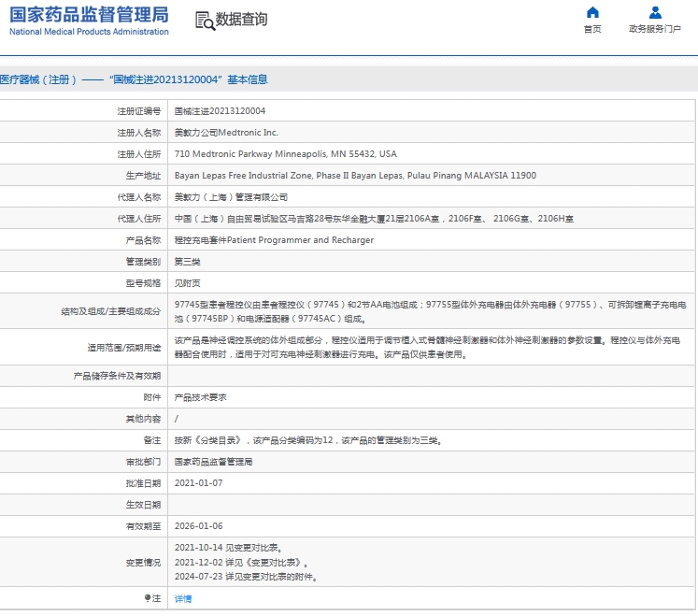This screenshot has height=616, width=698.
Task: Click the 生产地址 row label
Action: pyautogui.click(x=143, y=176)
